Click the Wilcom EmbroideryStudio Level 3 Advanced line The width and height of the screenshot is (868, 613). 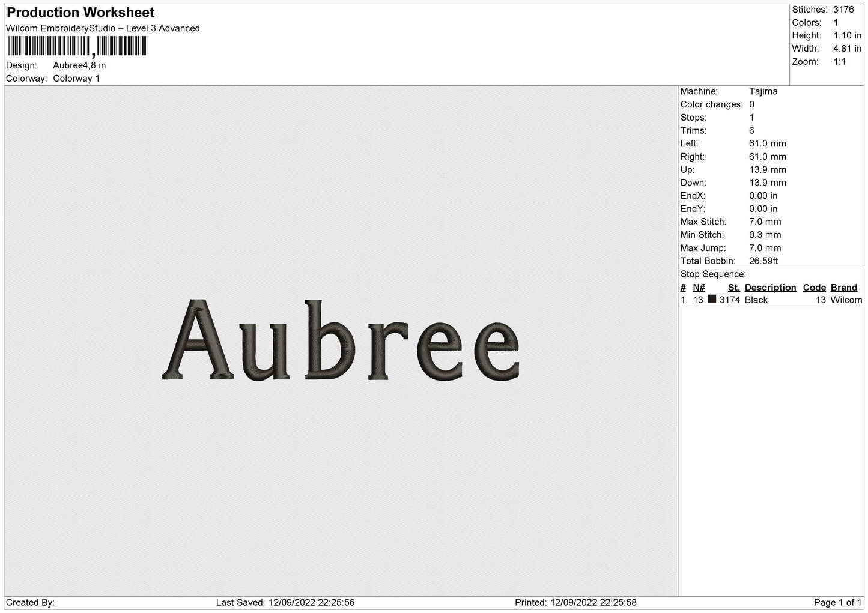point(103,28)
